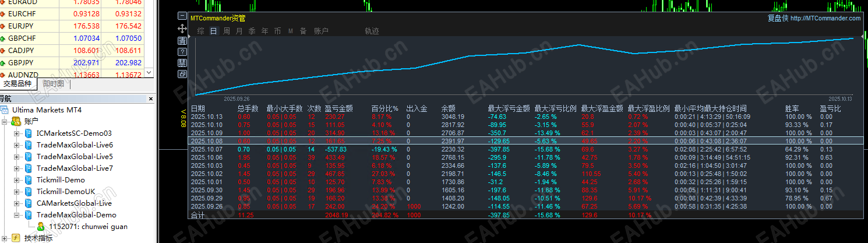The width and height of the screenshot is (868, 243).
Task: Open the question mark help icon
Action: 182,51
